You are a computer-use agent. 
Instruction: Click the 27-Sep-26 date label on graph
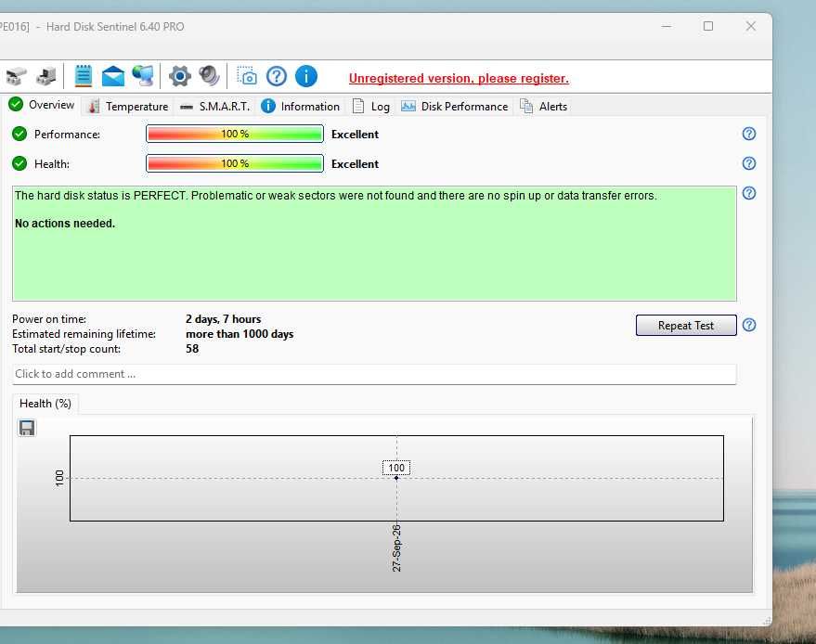pos(396,548)
